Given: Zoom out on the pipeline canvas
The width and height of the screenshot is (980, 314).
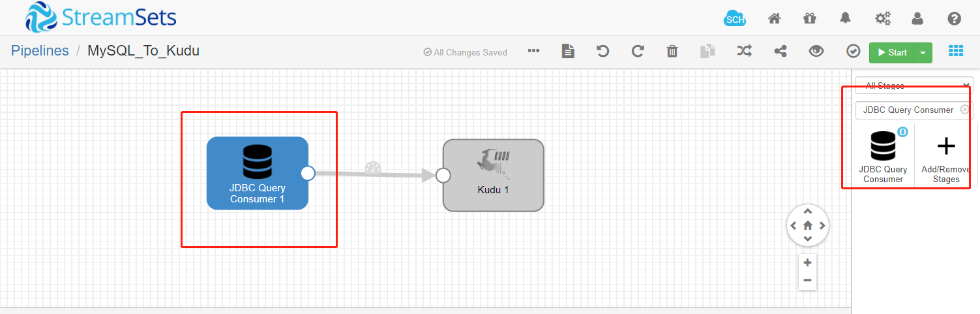Looking at the screenshot, I should [x=808, y=280].
